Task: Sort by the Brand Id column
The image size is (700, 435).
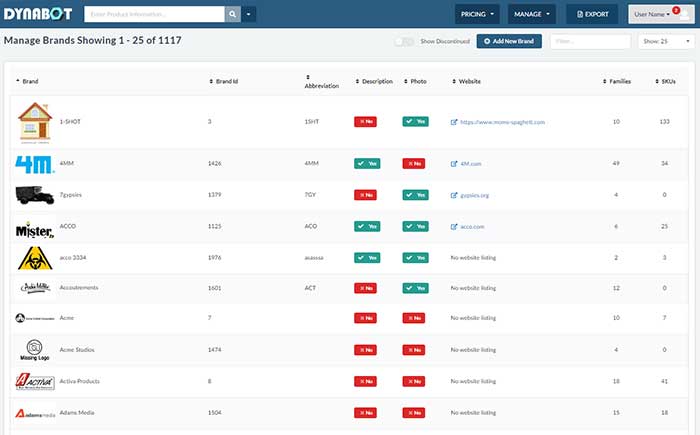Action: pos(224,81)
